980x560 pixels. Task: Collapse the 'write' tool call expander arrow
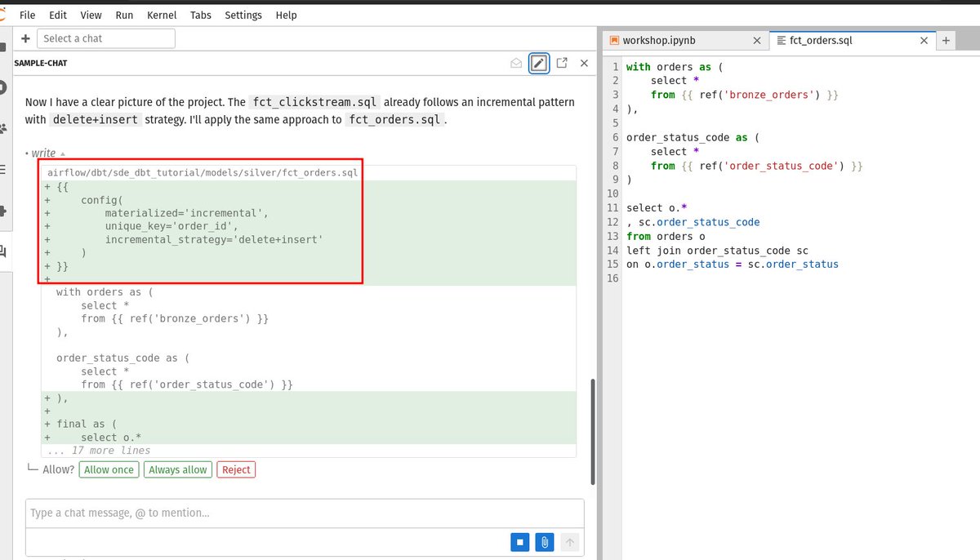63,153
